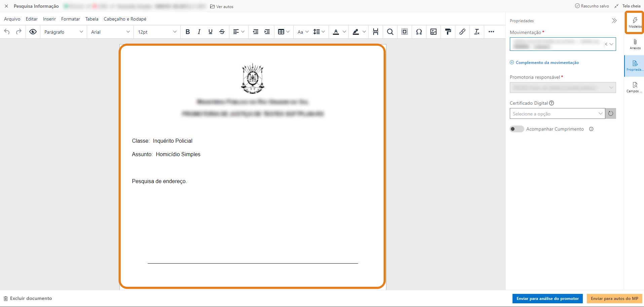Open the Anexos paperclip panel
Screen dimensions: 644x307
(x=635, y=44)
